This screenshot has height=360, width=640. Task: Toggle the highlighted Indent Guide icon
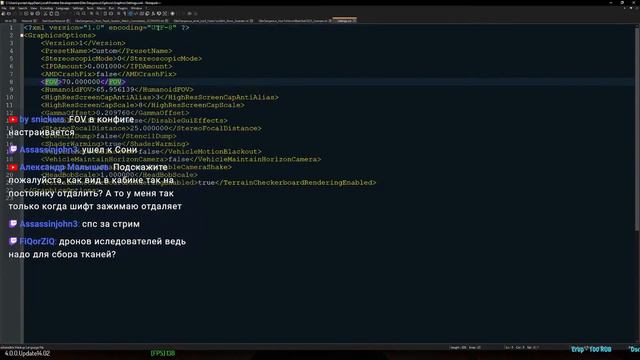(x=130, y=13)
